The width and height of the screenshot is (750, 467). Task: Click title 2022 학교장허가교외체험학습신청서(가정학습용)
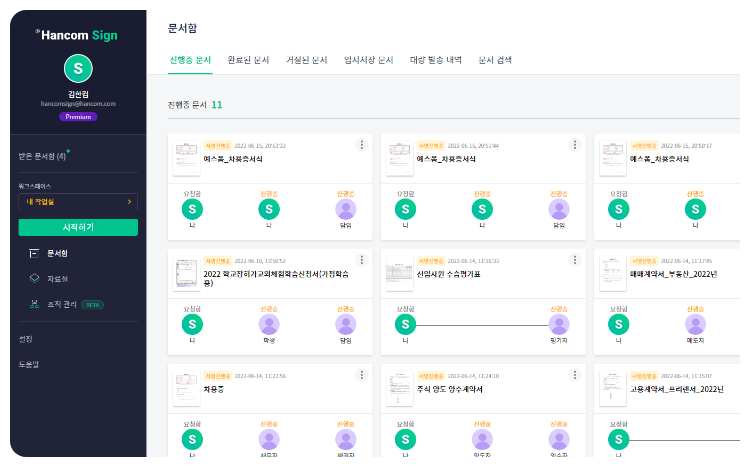pyautogui.click(x=276, y=278)
